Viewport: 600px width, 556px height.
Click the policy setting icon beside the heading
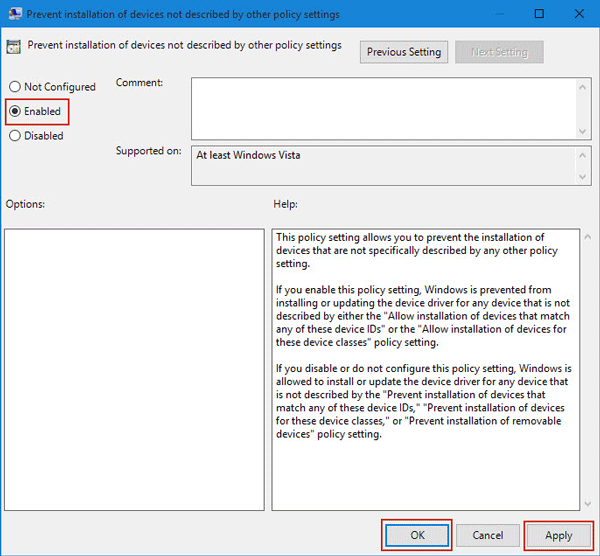coord(13,47)
